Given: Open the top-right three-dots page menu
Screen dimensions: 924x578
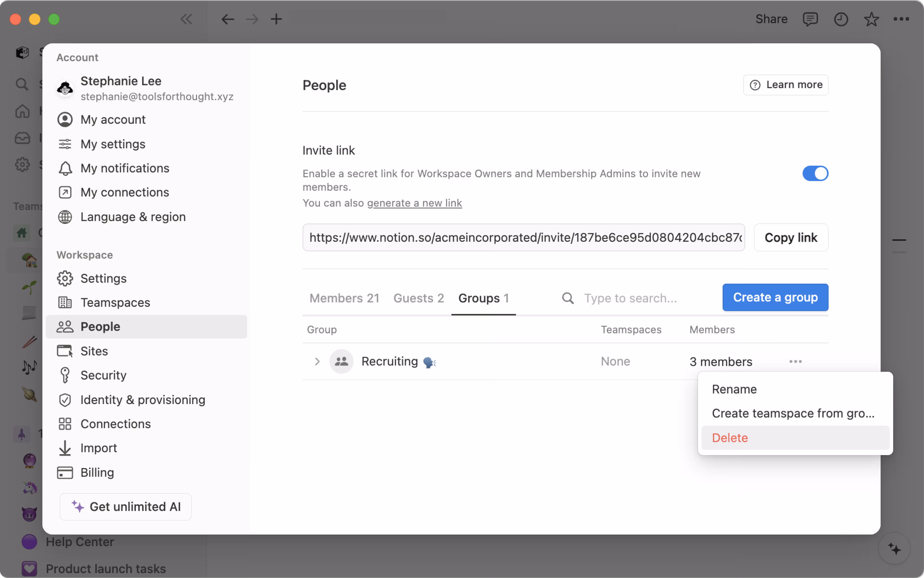Looking at the screenshot, I should [x=901, y=19].
